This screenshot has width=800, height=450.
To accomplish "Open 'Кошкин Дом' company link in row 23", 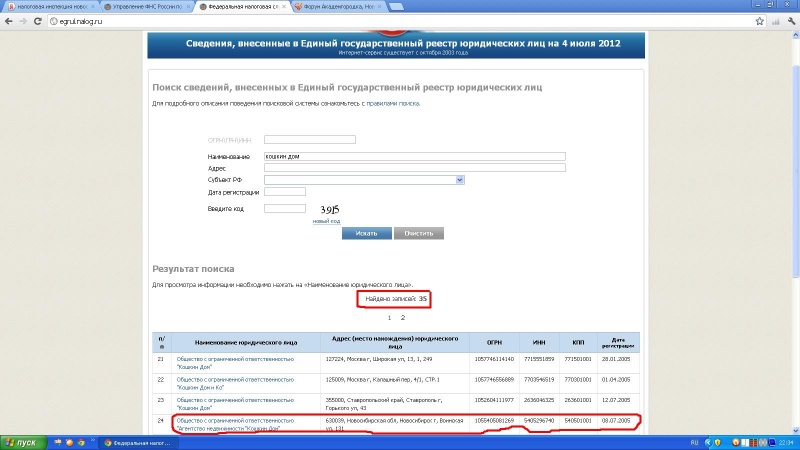I will 235,404.
